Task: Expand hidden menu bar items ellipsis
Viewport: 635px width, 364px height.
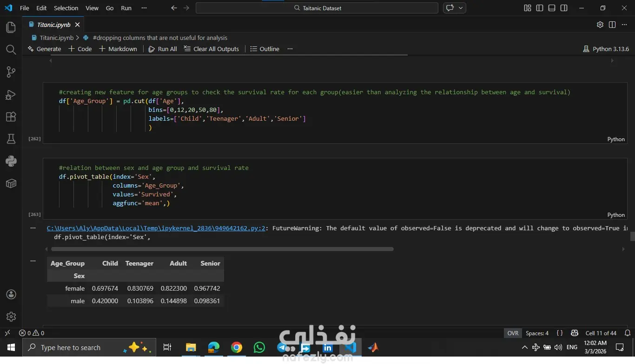Action: click(x=144, y=8)
